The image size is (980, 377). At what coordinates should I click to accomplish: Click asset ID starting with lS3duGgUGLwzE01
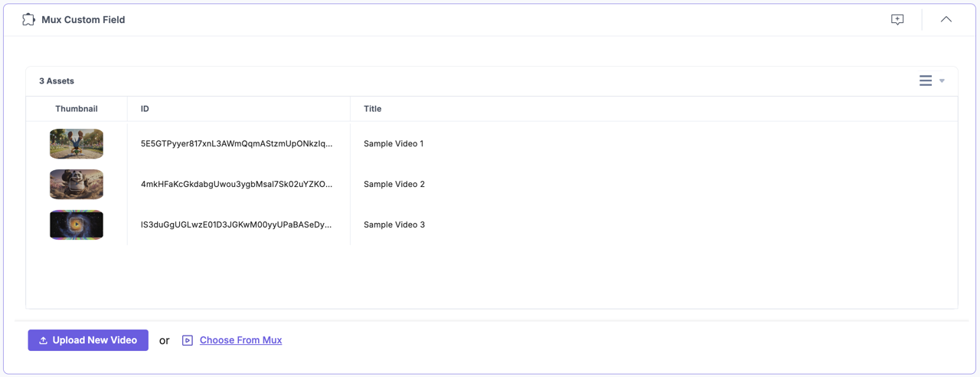point(237,225)
